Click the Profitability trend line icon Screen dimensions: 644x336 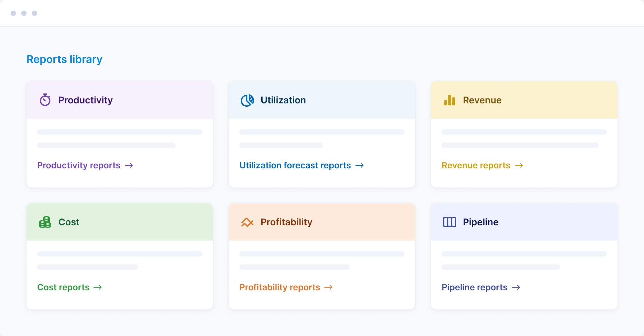(247, 222)
